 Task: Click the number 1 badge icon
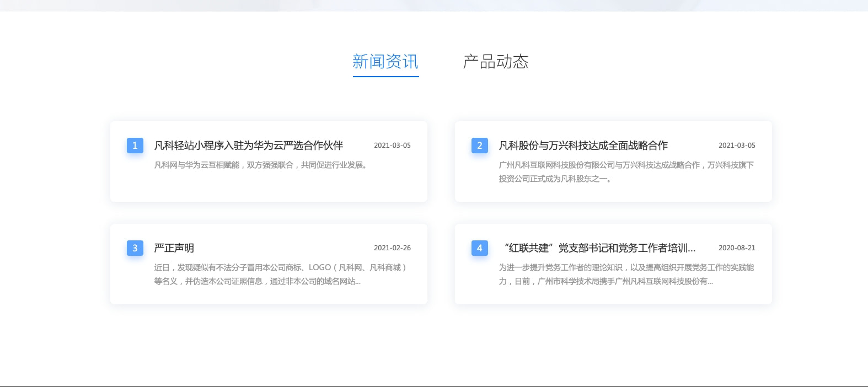pyautogui.click(x=135, y=146)
